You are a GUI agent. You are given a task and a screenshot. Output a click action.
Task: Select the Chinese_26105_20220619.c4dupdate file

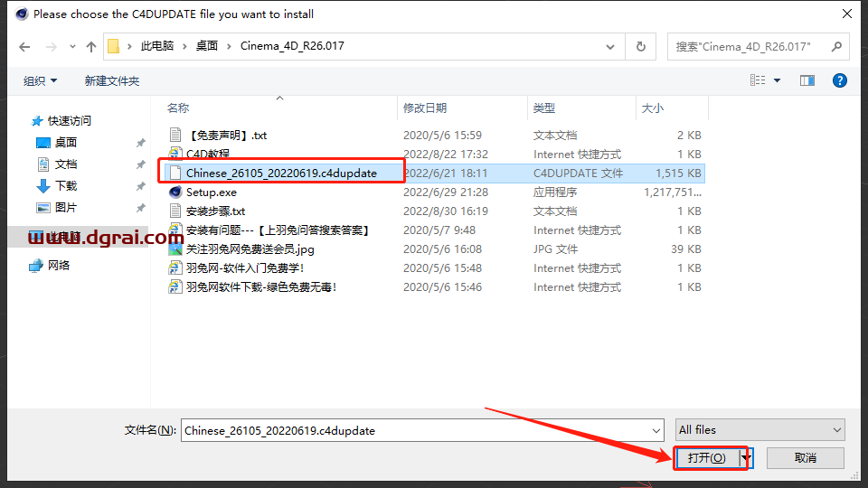(x=280, y=173)
